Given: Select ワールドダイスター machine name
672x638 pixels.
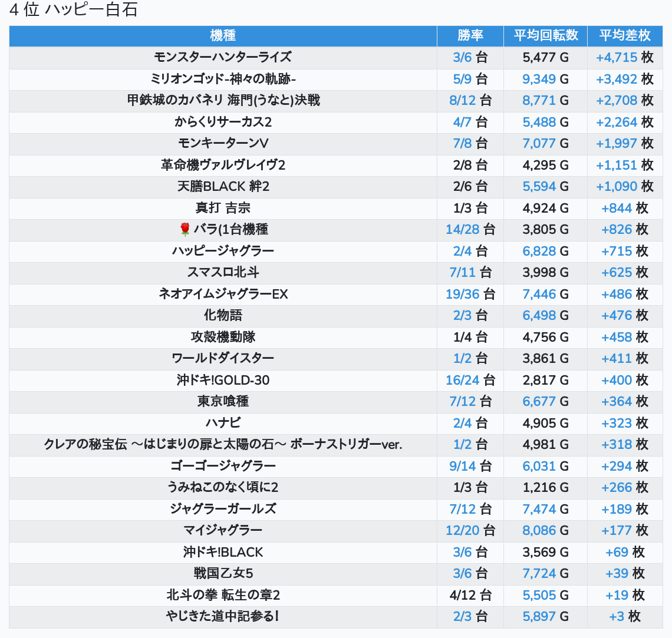Looking at the screenshot, I should coord(223,358).
